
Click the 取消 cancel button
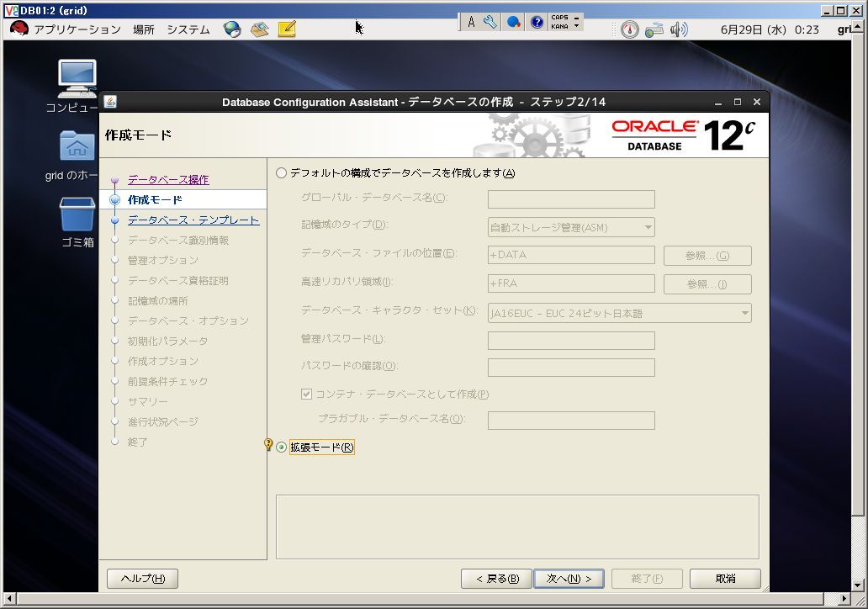point(725,579)
